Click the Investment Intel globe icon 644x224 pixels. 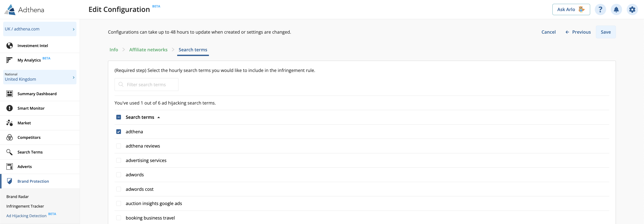click(x=10, y=46)
